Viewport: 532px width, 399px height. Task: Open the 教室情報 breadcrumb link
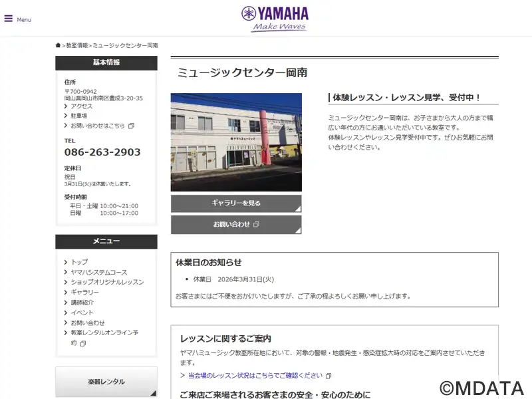tap(77, 45)
